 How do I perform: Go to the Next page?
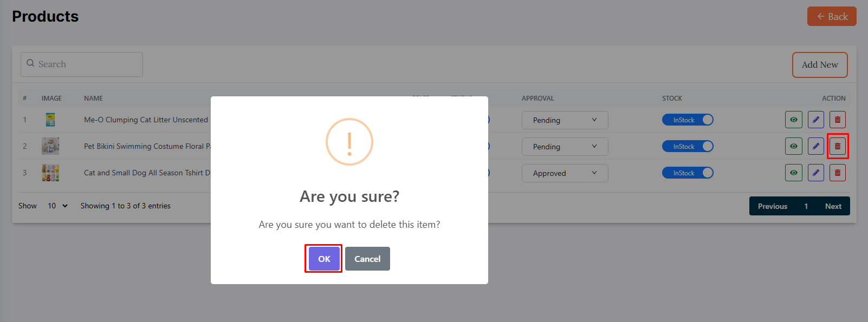coord(833,206)
